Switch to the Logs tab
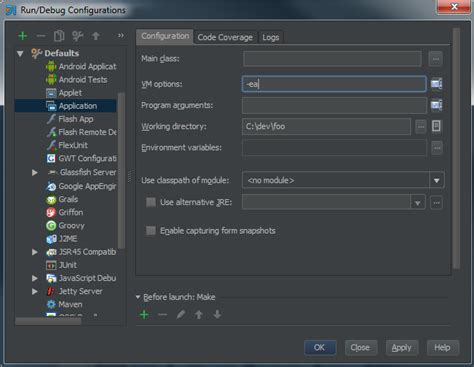The image size is (474, 367). click(271, 37)
